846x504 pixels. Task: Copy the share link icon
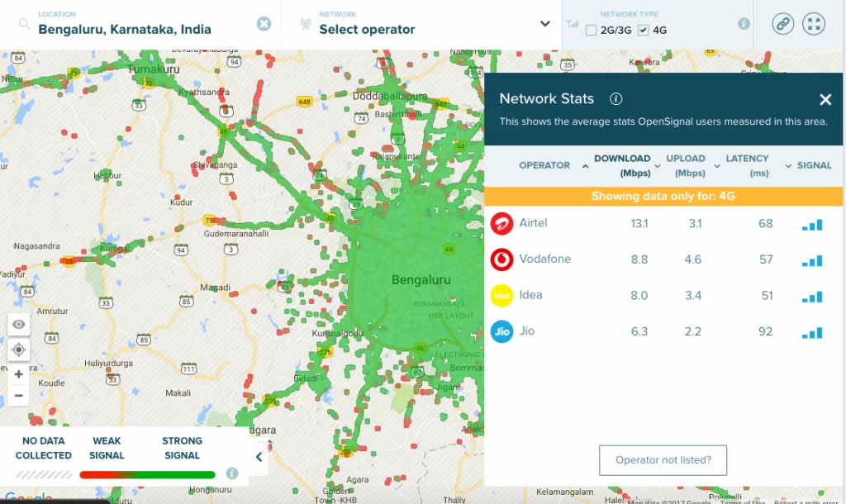tap(783, 24)
